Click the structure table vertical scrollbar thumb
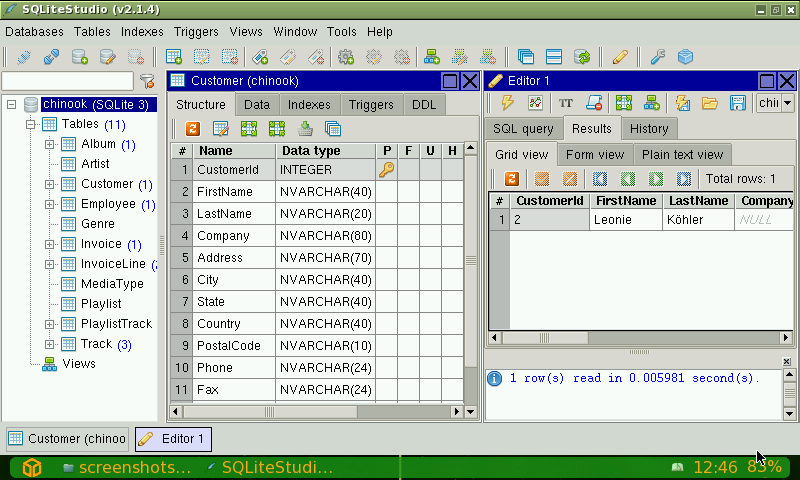 point(470,261)
